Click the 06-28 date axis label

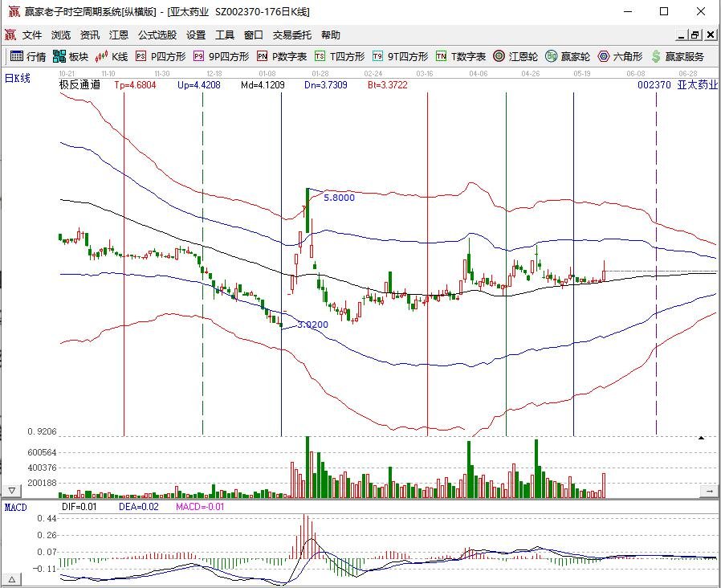(x=688, y=74)
